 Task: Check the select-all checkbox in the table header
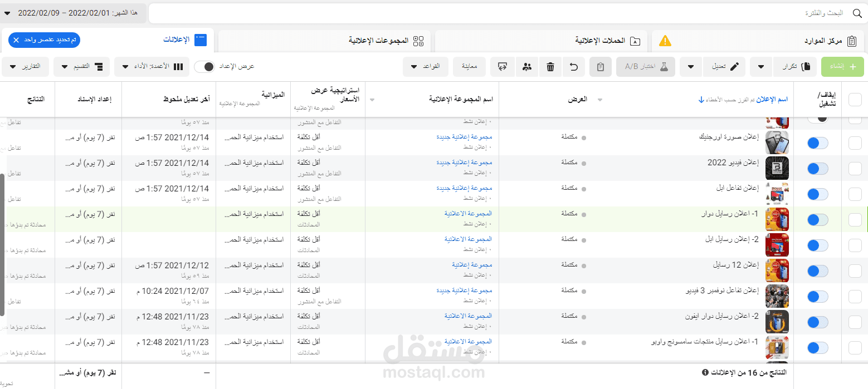click(854, 99)
